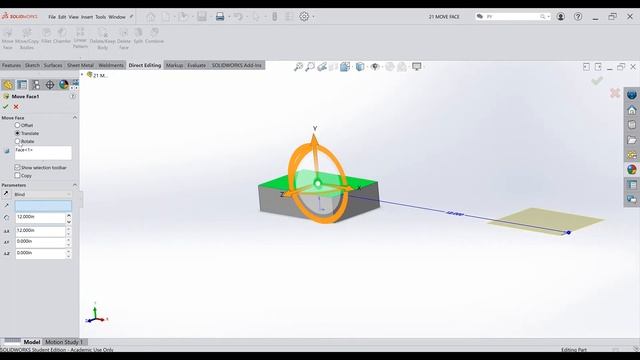Image resolution: width=640 pixels, height=360 pixels.
Task: Open the 3DEXPERIENCE globe icon in task pane
Action: click(x=632, y=95)
